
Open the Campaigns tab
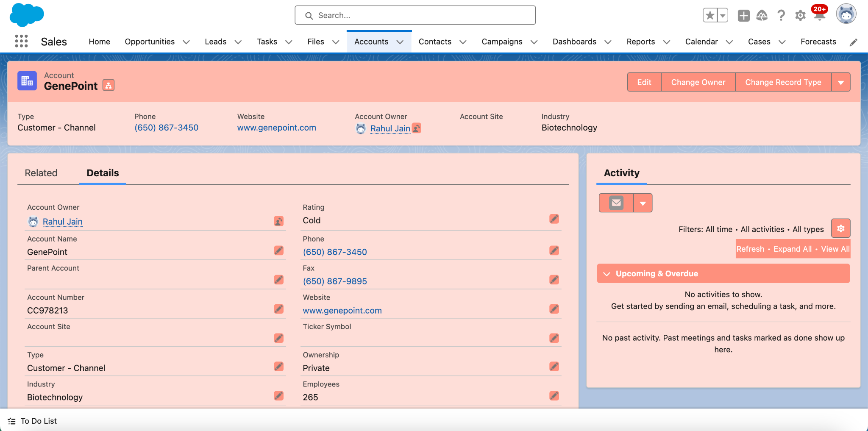tap(502, 42)
